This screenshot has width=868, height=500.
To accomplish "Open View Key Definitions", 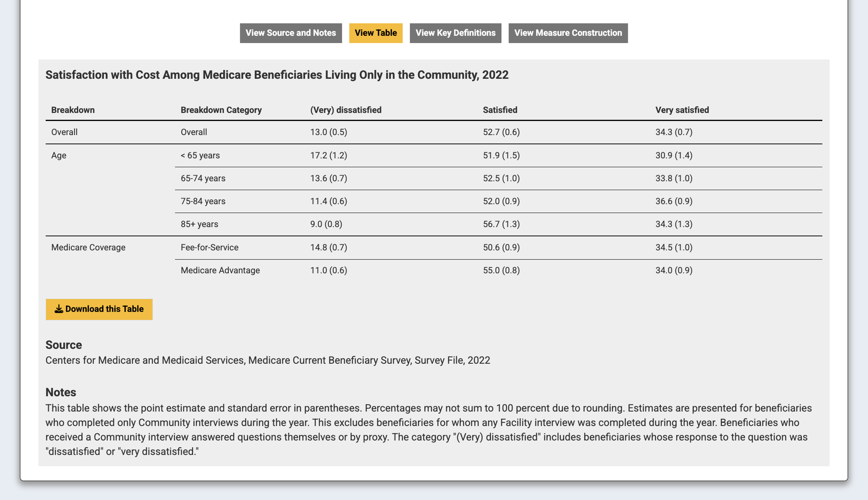I will coord(455,33).
